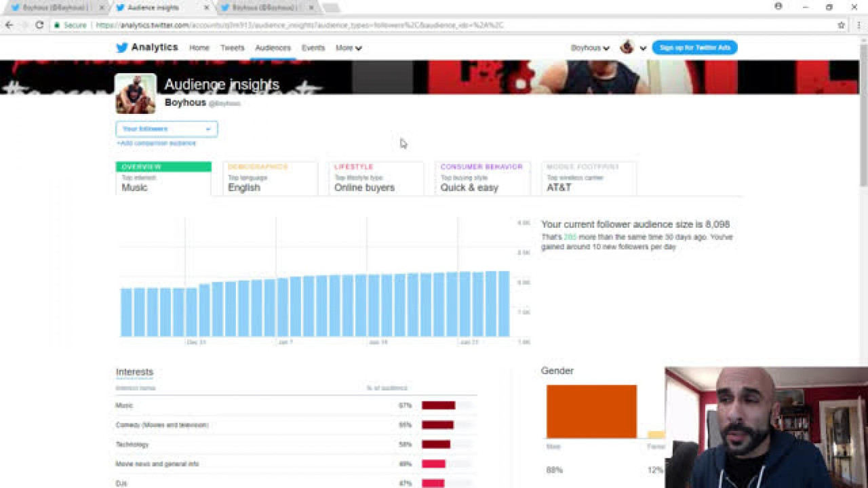This screenshot has width=868, height=488.
Task: Expand the Your followers dropdown
Action: (167, 129)
